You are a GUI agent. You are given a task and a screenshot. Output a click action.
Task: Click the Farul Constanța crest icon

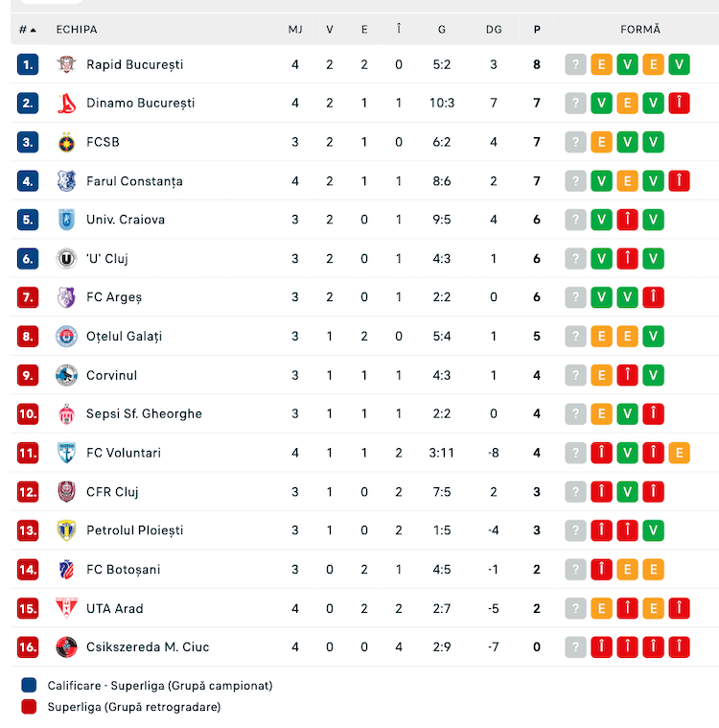click(66, 181)
